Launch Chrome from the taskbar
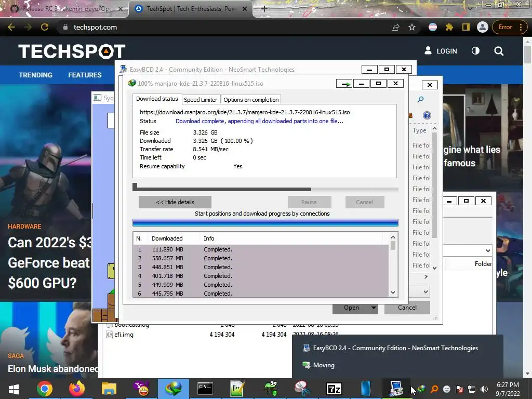The image size is (532, 399). (45, 389)
